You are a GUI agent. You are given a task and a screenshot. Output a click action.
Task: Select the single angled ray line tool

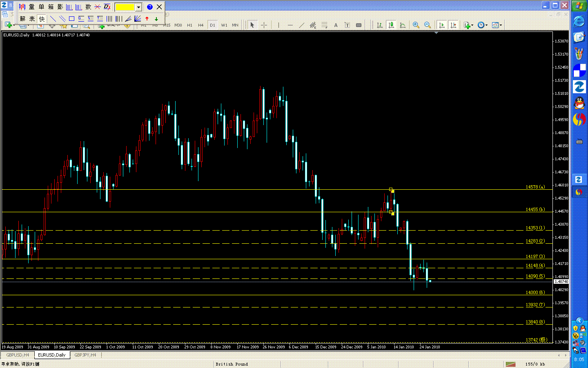(x=128, y=19)
